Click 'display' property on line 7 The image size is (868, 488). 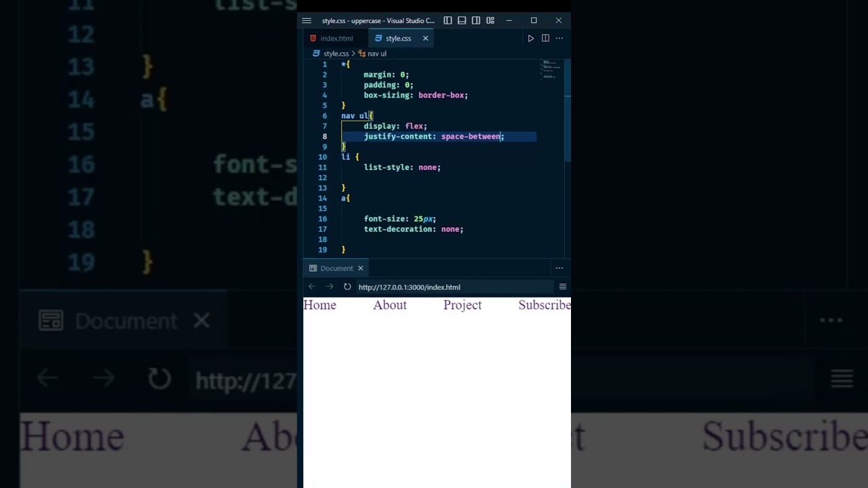pyautogui.click(x=380, y=126)
